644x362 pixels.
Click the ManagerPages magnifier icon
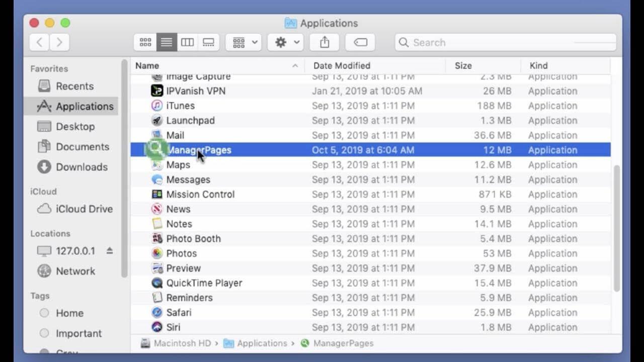[156, 149]
